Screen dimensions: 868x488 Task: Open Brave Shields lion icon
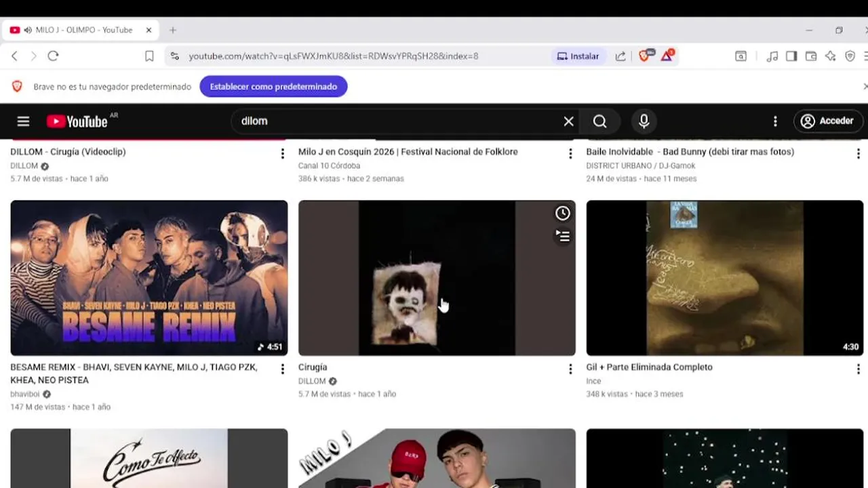[x=645, y=56]
